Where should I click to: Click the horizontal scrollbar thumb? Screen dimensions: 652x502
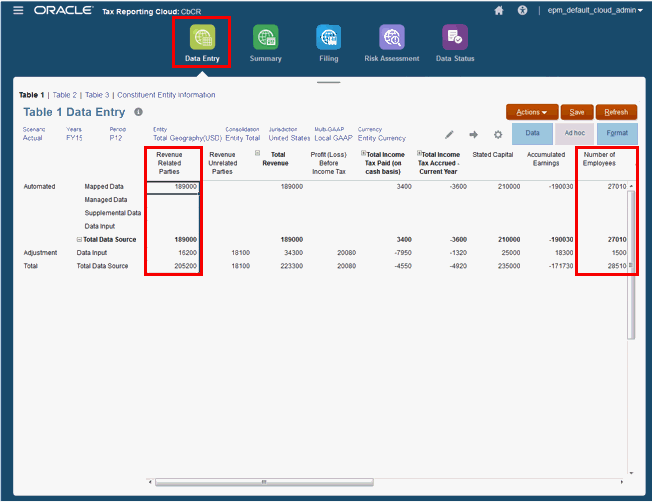(264, 482)
